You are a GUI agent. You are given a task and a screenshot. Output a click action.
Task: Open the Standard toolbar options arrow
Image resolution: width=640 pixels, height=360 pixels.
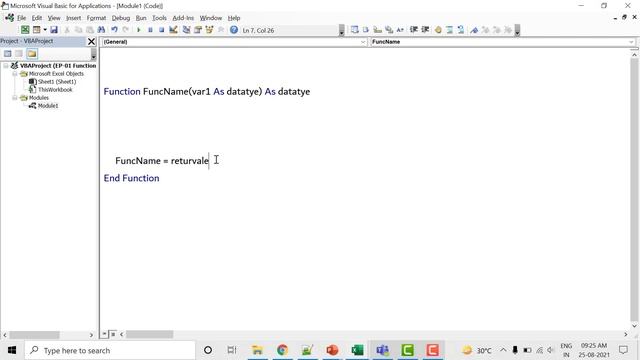click(x=341, y=30)
